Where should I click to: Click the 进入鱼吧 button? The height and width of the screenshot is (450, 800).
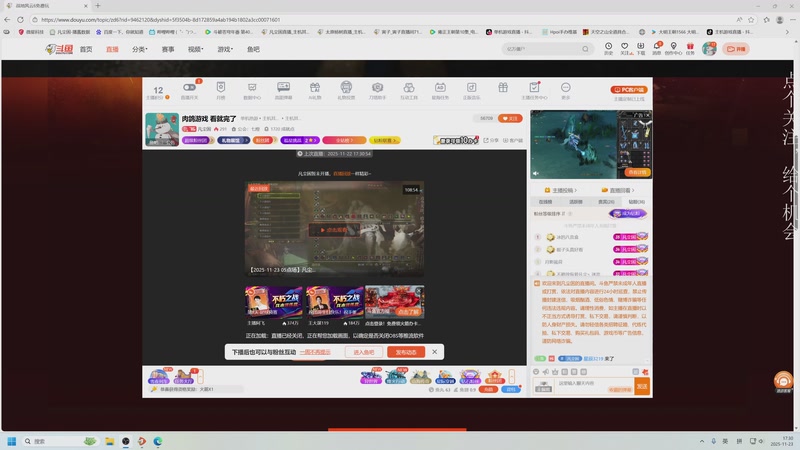coord(364,352)
